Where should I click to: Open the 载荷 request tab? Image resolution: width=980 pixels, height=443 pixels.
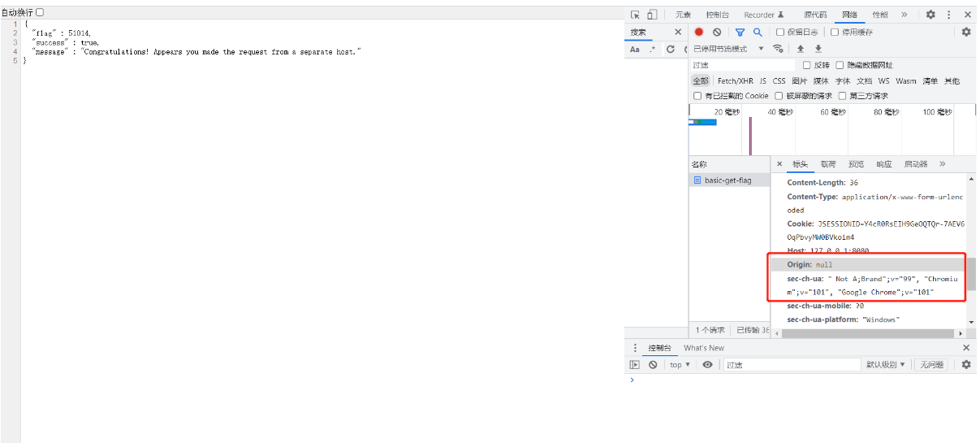coord(827,163)
